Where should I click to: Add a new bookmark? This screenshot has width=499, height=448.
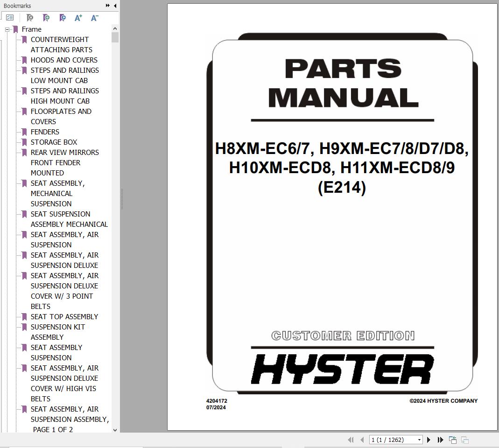tap(46, 17)
